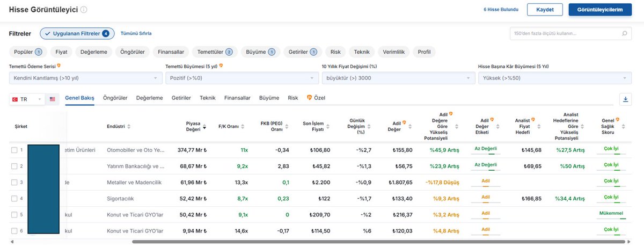The height and width of the screenshot is (247, 644).
Task: Sort by Son İşlem Fiyatı arrows
Action: point(328,127)
